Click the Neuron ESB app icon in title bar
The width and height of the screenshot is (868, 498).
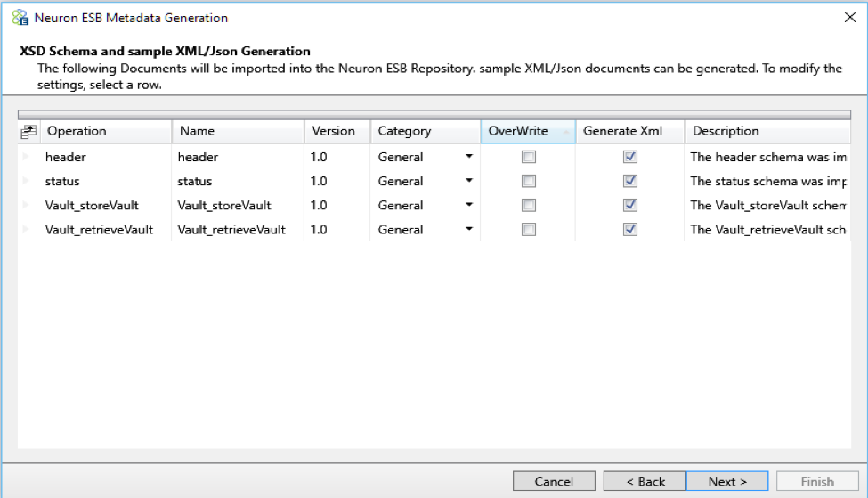(20, 18)
